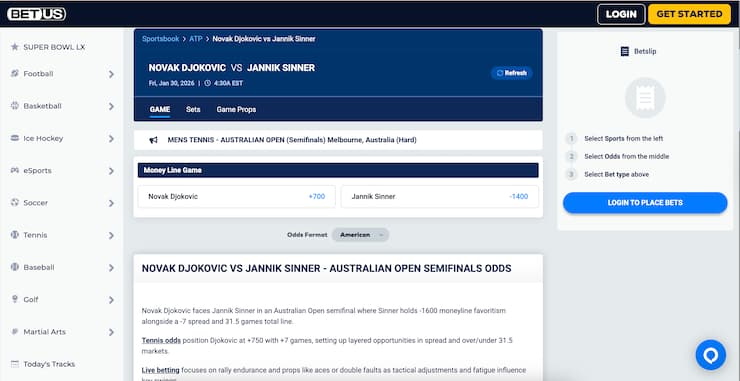Follow the Sportsbook breadcrumb link
The width and height of the screenshot is (740, 381).
(x=160, y=39)
